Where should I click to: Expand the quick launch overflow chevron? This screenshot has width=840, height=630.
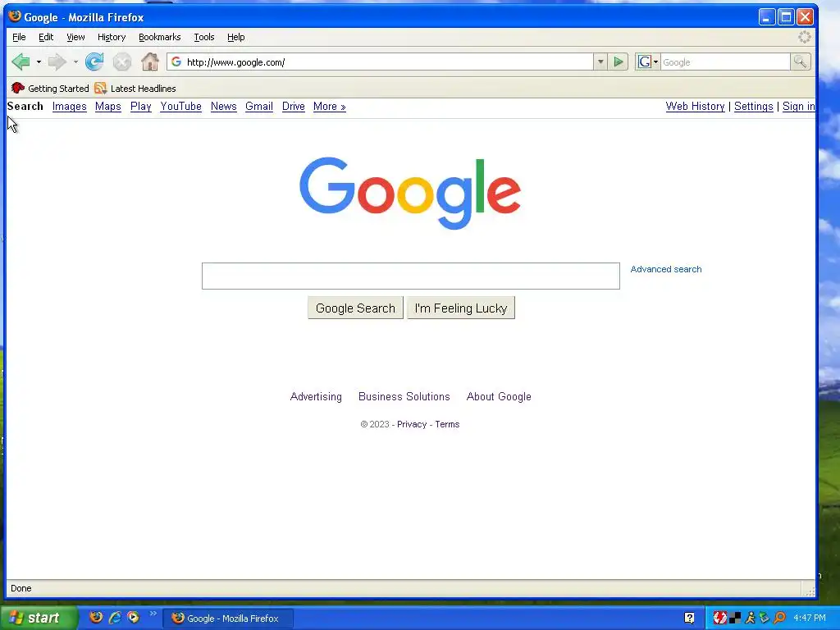click(x=153, y=614)
